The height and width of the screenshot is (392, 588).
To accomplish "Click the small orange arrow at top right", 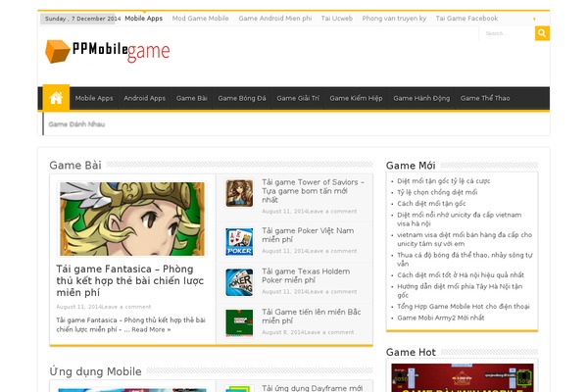I will click(x=534, y=19).
